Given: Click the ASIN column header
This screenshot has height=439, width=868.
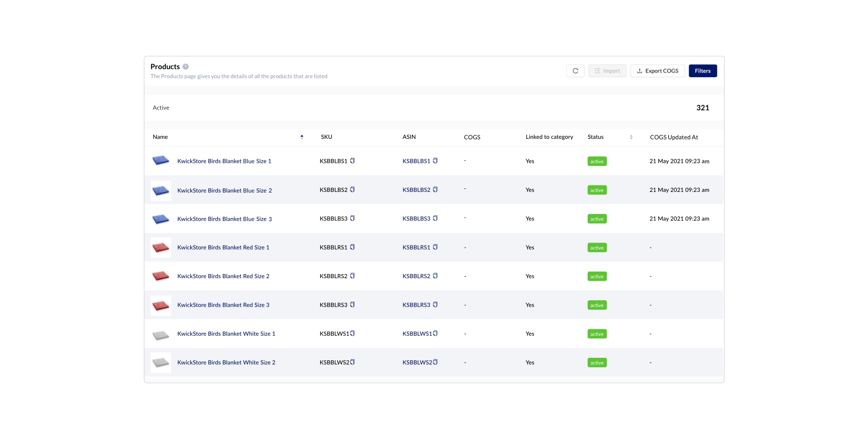Looking at the screenshot, I should [x=409, y=137].
